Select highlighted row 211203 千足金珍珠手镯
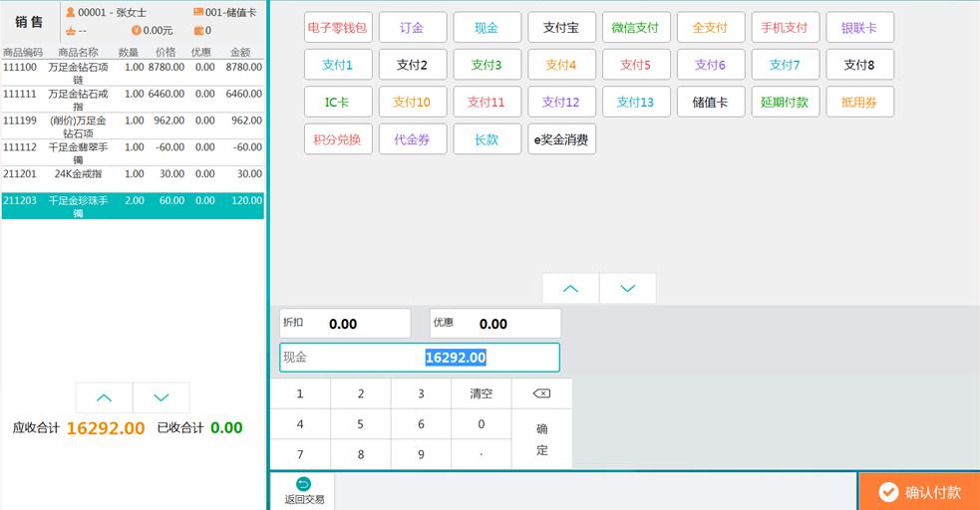980x510 pixels. point(133,206)
